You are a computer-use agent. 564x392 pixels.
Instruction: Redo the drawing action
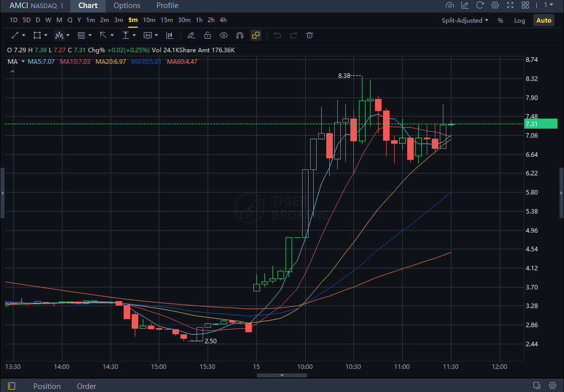point(294,35)
